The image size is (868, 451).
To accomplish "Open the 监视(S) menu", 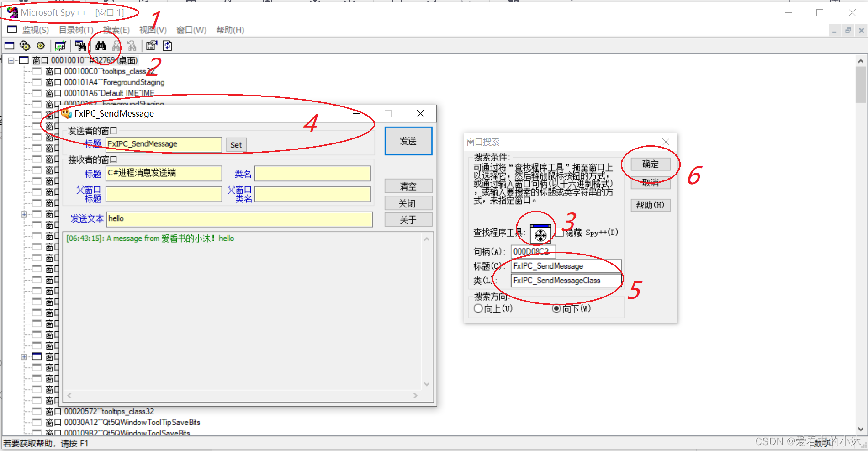I will tap(36, 30).
